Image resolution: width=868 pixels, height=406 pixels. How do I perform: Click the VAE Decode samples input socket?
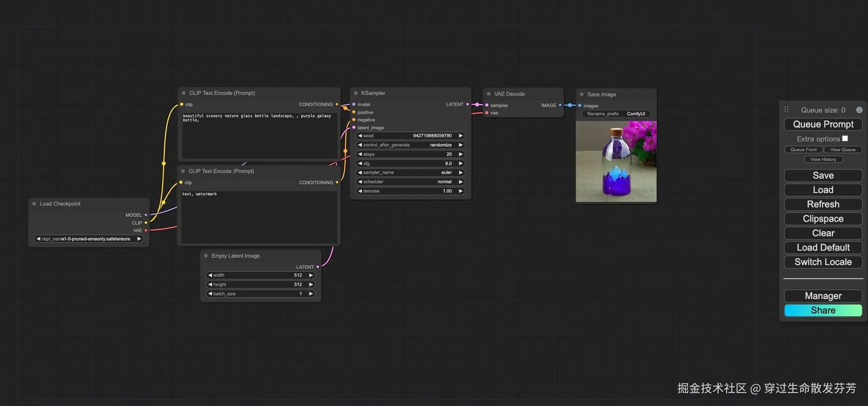tap(487, 105)
